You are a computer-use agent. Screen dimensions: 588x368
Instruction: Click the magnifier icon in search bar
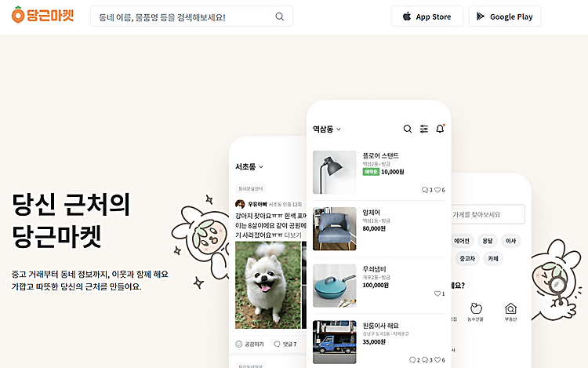pyautogui.click(x=279, y=16)
